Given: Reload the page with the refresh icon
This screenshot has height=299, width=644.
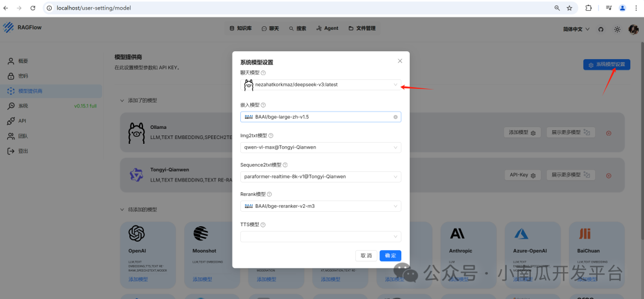Looking at the screenshot, I should tap(33, 8).
